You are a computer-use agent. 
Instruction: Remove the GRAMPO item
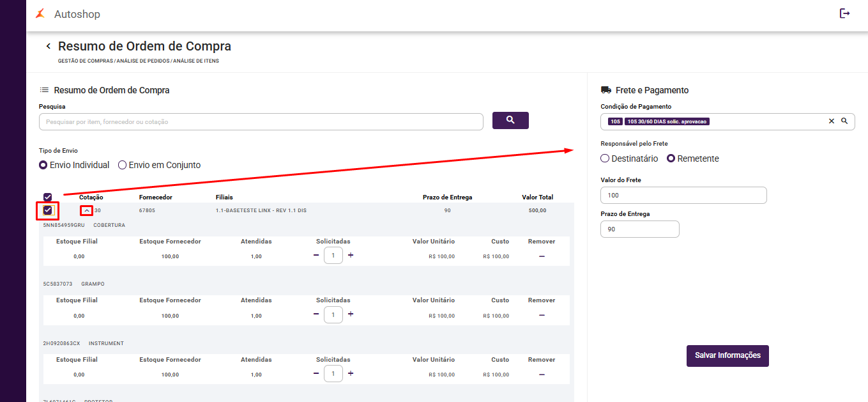coord(542,315)
